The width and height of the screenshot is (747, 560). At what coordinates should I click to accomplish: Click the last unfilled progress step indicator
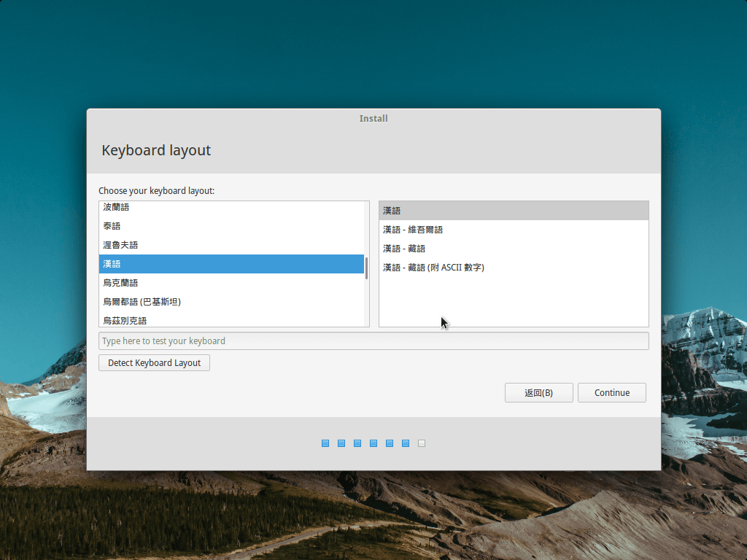422,443
